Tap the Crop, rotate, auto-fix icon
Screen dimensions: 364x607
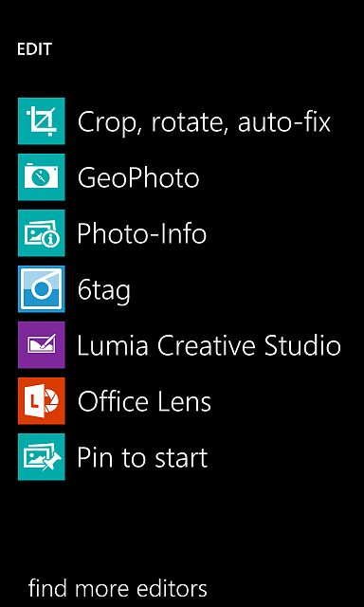(42, 121)
